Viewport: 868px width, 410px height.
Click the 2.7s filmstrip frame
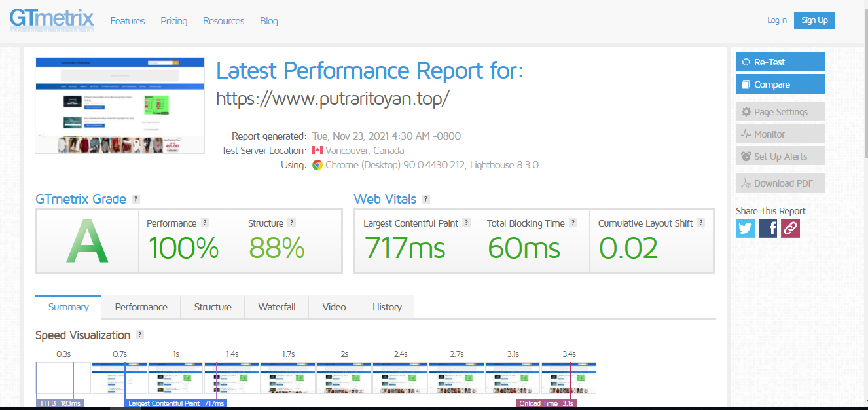pos(456,378)
